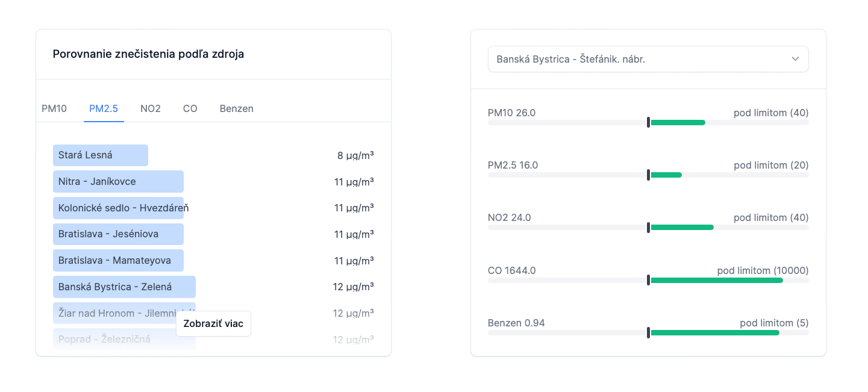868x392 pixels.
Task: Show the Benzen tab
Action: tap(237, 109)
